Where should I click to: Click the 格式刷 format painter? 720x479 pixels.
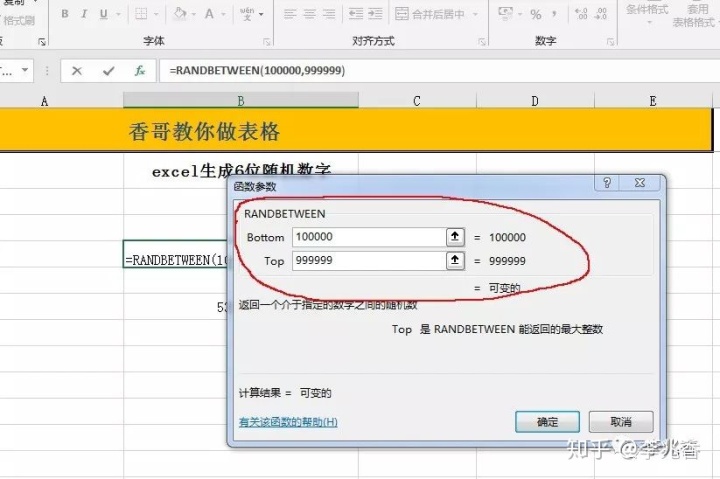click(x=17, y=20)
